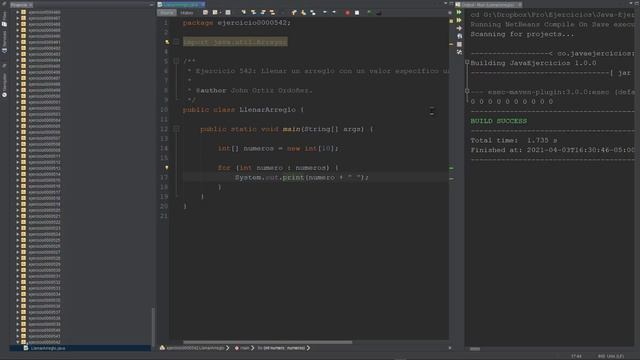Click ejercicio0000542.LlenarArreglo breadcrumb
640x360 pixels.
point(195,348)
